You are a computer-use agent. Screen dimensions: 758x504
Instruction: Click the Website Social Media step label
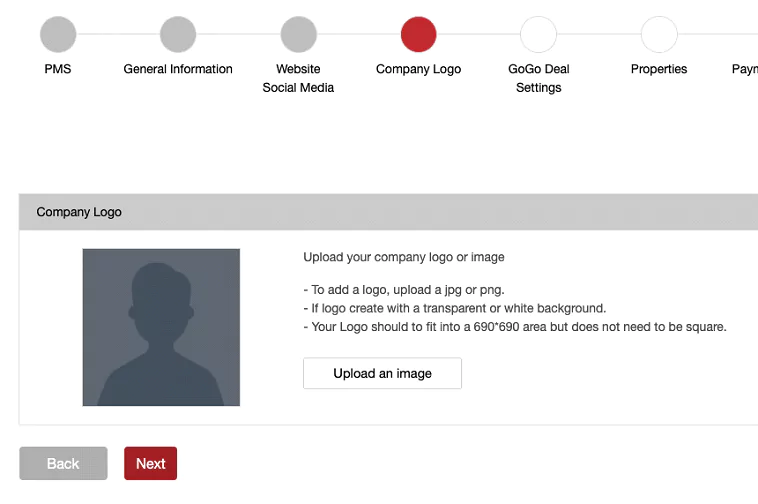[x=298, y=78]
